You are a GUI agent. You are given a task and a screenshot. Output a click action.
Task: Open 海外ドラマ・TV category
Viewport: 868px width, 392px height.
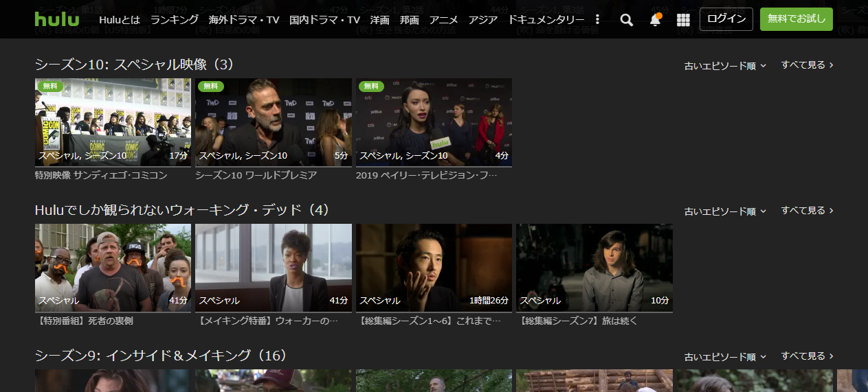pyautogui.click(x=244, y=19)
